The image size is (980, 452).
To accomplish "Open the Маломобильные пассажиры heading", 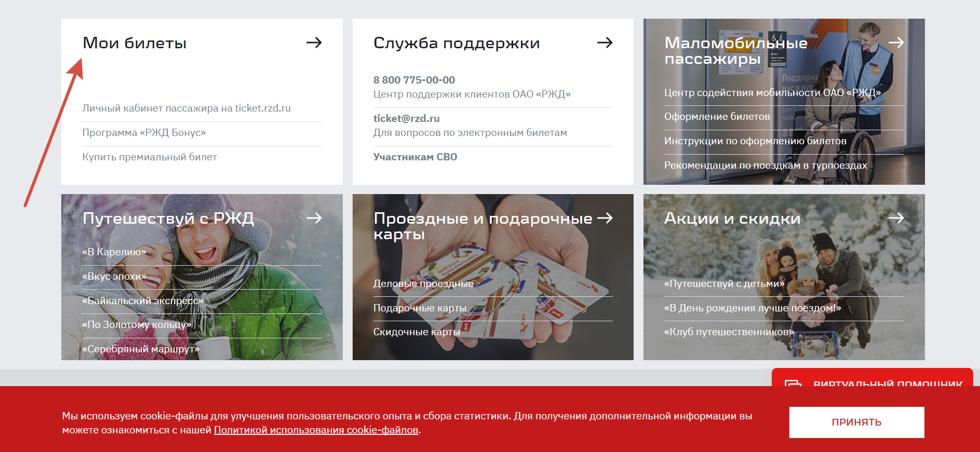I will (736, 51).
